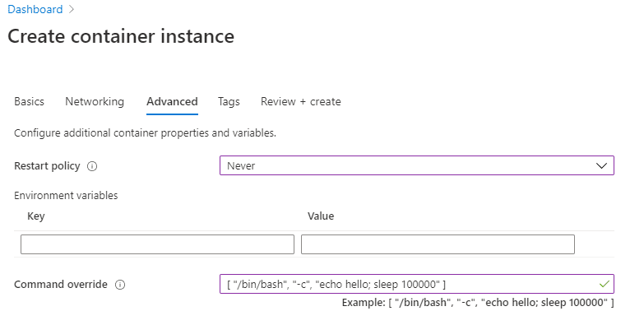Screen dimensions: 644x325
Task: Open the Networking tab
Action: (95, 101)
